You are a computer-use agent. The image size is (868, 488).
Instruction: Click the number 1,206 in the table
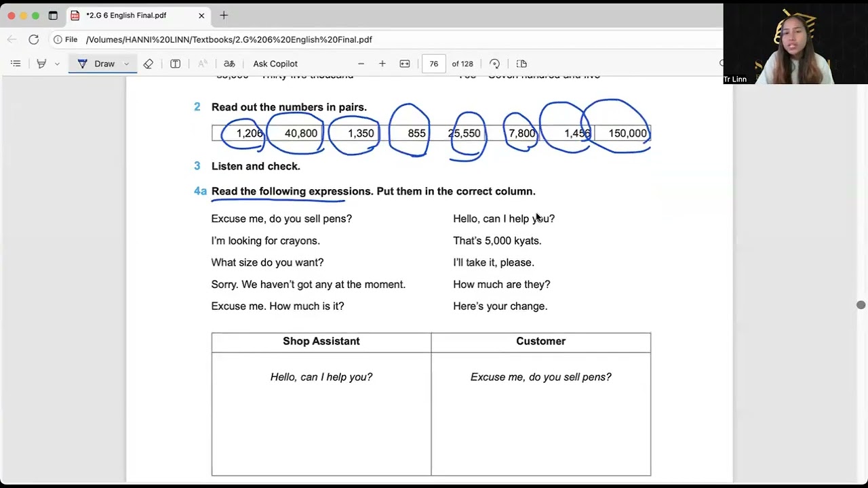[250, 134]
